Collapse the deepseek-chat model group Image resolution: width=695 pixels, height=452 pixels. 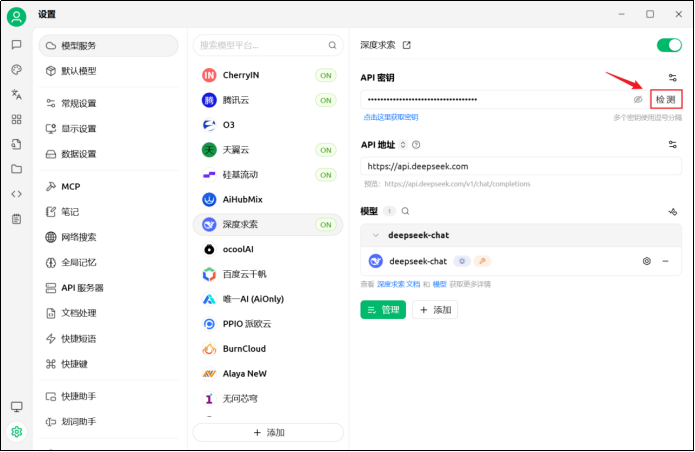pos(376,235)
